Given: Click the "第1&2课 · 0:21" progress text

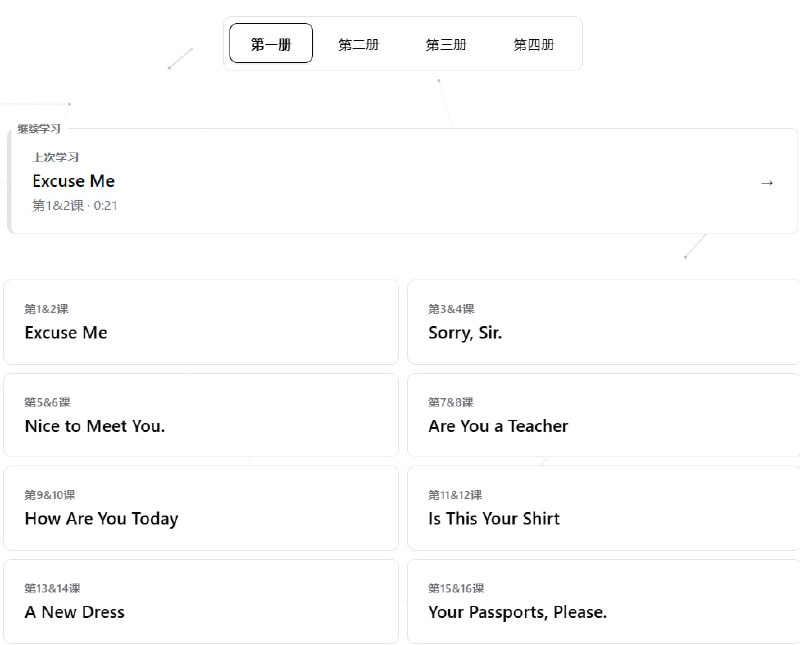Looking at the screenshot, I should click(x=75, y=206).
